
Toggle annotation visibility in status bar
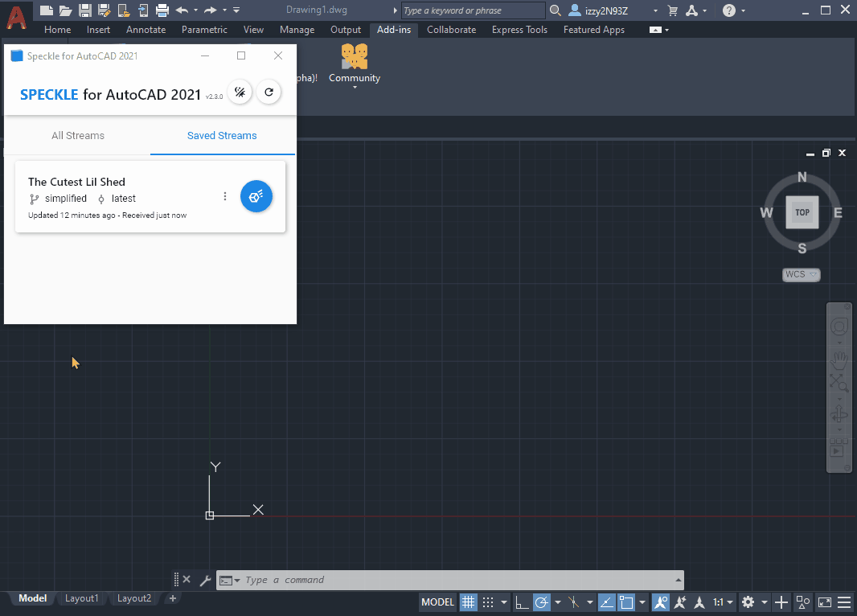tap(660, 602)
